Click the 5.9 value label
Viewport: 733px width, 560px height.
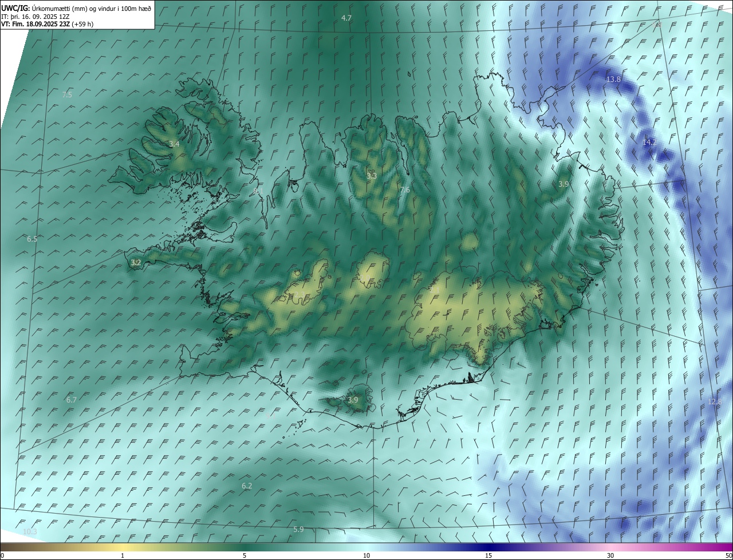click(x=298, y=530)
